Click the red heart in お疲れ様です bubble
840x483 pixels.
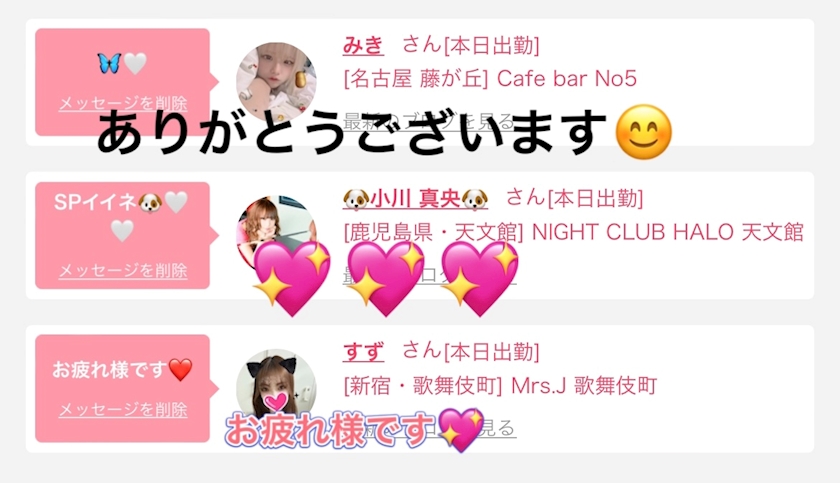click(180, 369)
